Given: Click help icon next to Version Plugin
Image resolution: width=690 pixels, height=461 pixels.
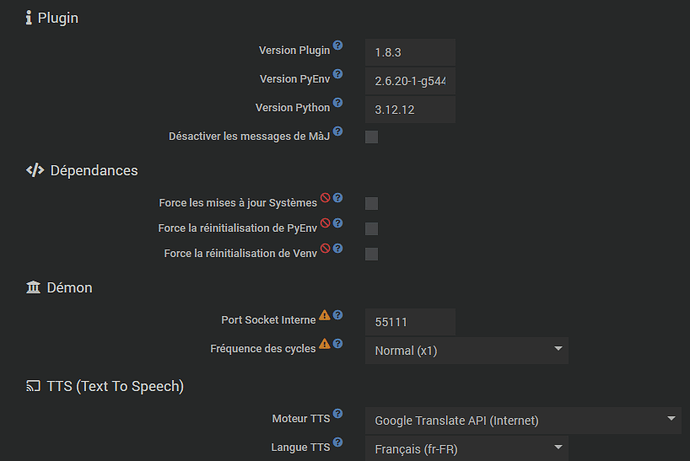Looking at the screenshot, I should click(x=338, y=46).
